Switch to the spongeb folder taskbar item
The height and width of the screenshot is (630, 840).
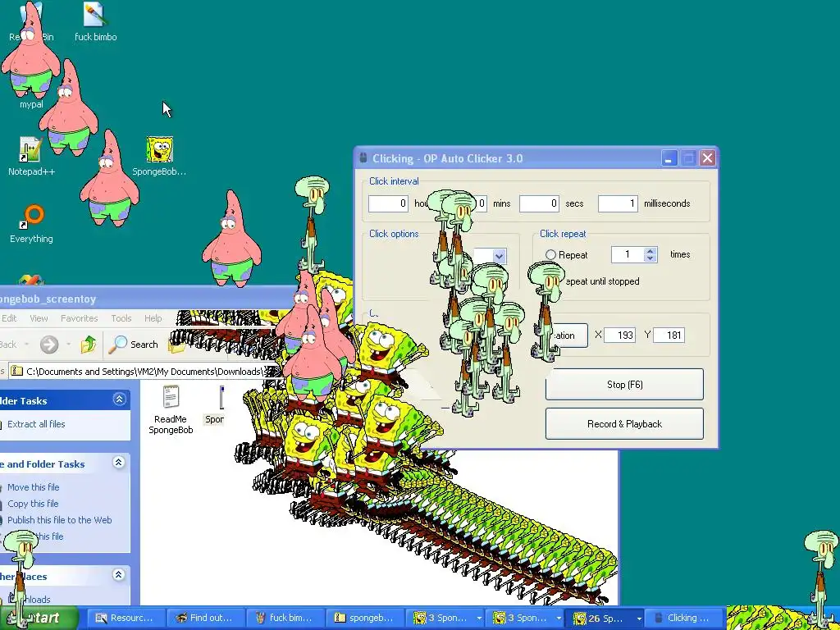[x=365, y=619]
